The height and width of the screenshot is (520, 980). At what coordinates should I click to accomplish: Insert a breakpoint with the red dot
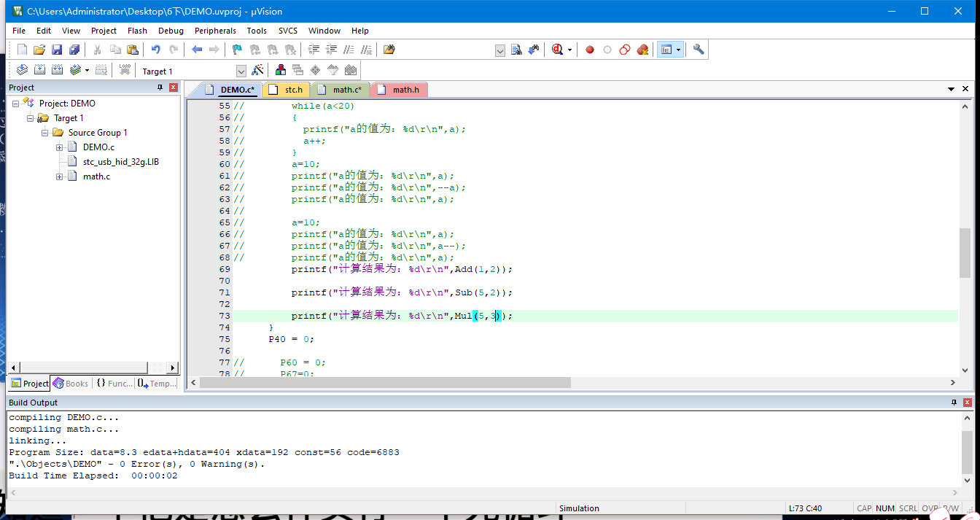coord(590,50)
